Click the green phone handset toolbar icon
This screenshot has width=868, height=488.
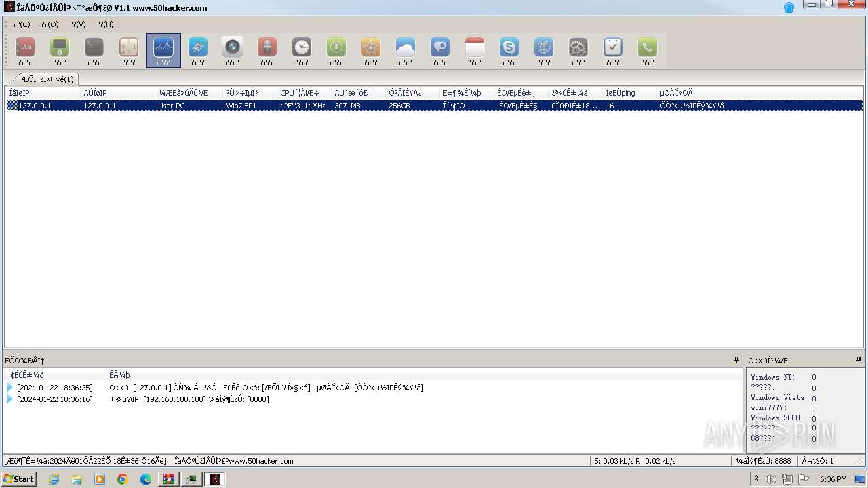click(647, 50)
